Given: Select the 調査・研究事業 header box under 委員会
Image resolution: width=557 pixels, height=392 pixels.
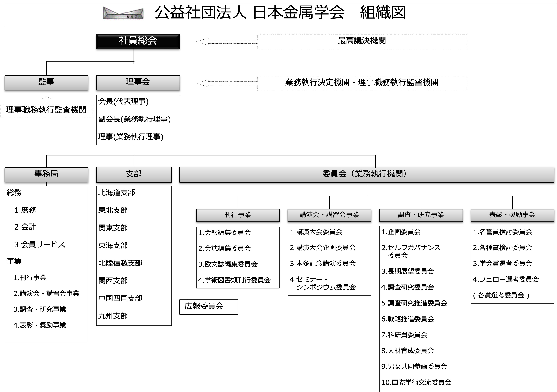Looking at the screenshot, I should (421, 215).
